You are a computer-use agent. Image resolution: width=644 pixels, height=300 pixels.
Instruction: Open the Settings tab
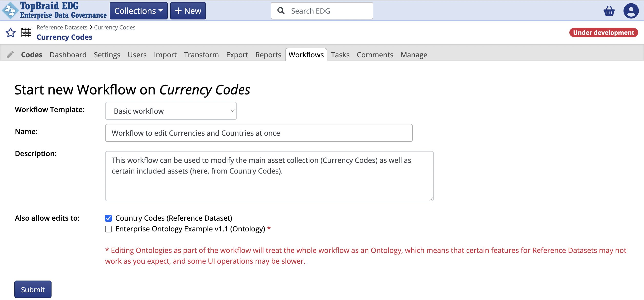pyautogui.click(x=107, y=55)
